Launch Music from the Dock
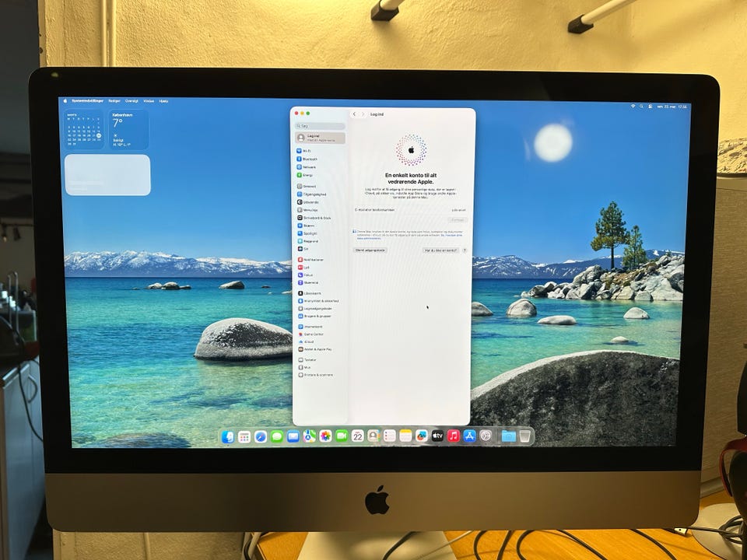The width and height of the screenshot is (747, 560). 454,436
